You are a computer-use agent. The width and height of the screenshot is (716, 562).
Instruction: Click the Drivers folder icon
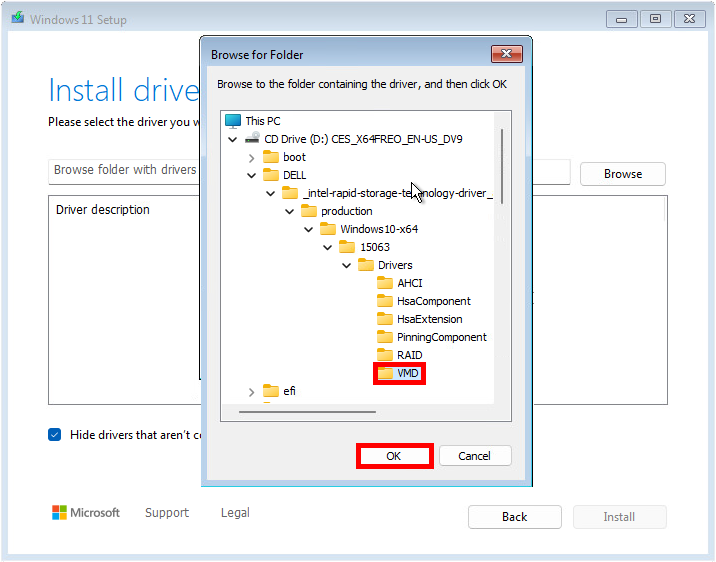(x=366, y=265)
